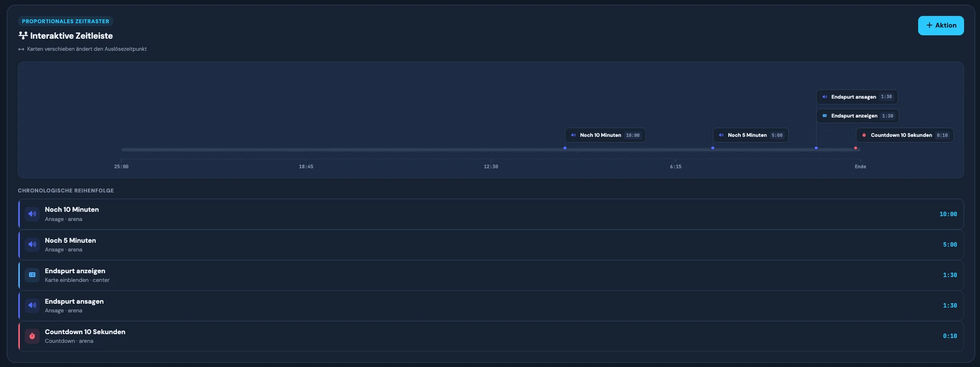Select the Noch 5 Minuten timeline card
The width and height of the screenshot is (980, 367).
[x=750, y=135]
